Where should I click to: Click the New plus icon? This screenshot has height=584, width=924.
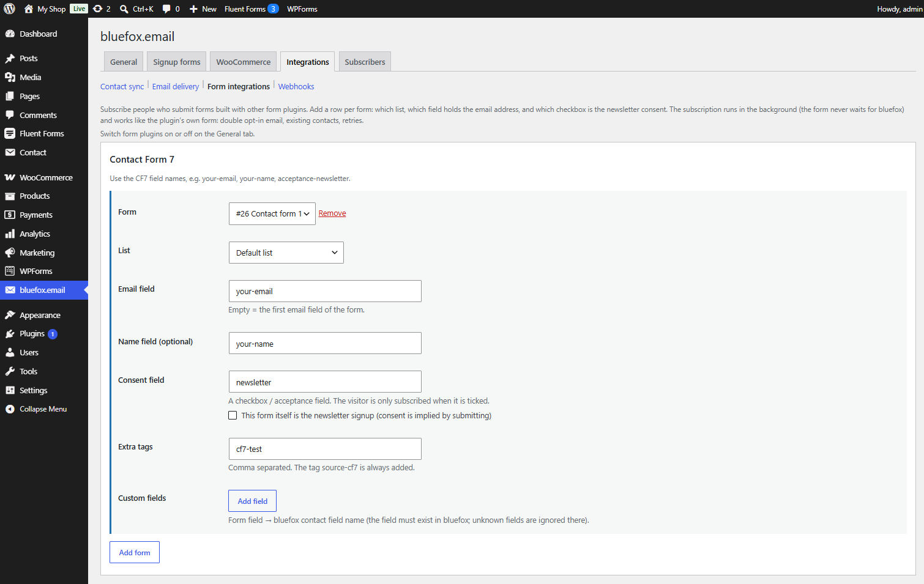pos(193,9)
